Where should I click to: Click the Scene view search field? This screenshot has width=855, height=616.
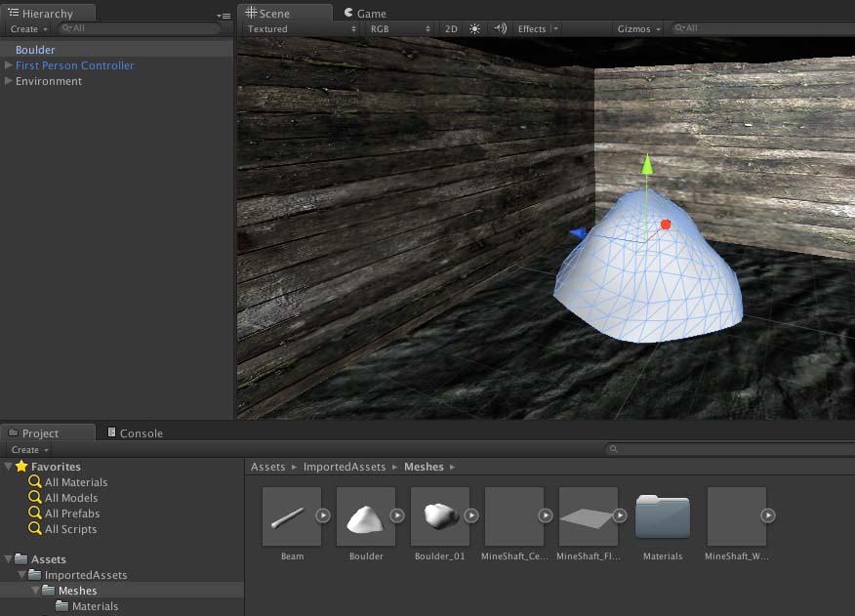click(762, 28)
